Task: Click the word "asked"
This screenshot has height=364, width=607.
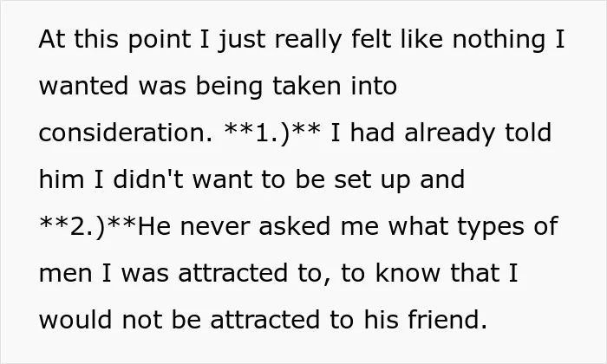Action: [x=295, y=226]
